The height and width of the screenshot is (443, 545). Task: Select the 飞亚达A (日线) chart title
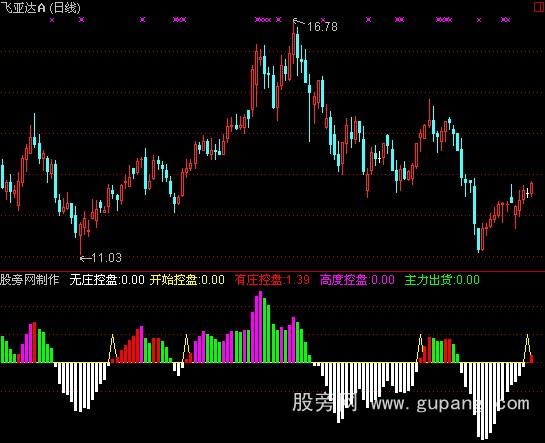click(40, 7)
